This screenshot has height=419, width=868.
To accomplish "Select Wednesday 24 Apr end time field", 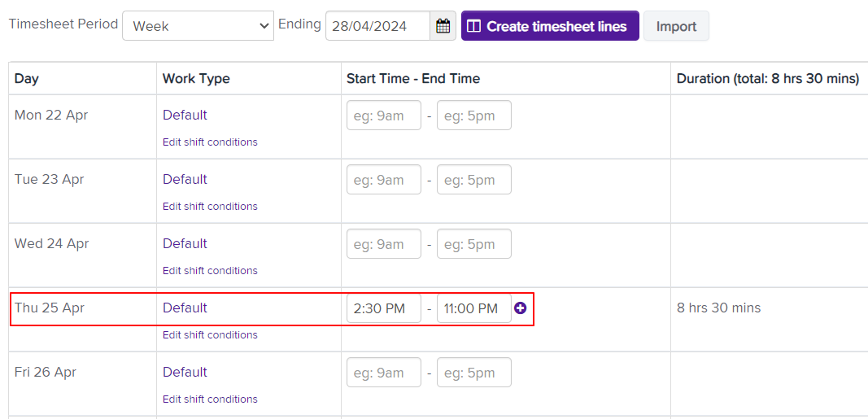I will (x=473, y=244).
